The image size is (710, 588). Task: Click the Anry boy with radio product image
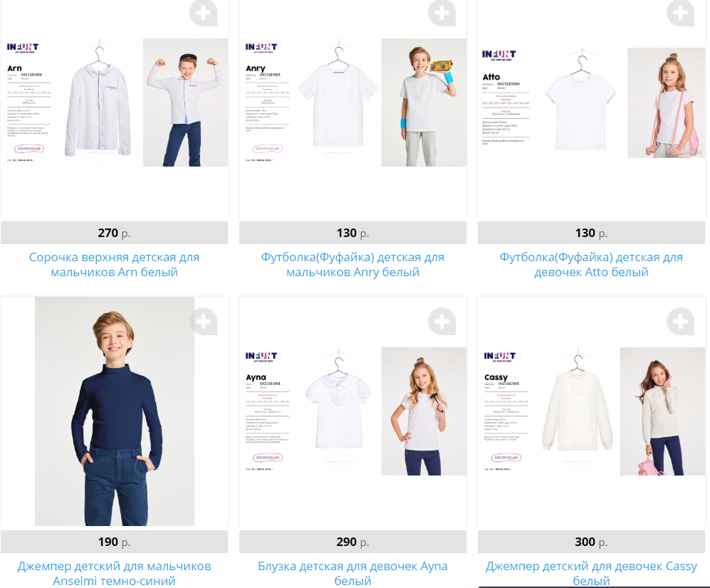click(x=353, y=103)
